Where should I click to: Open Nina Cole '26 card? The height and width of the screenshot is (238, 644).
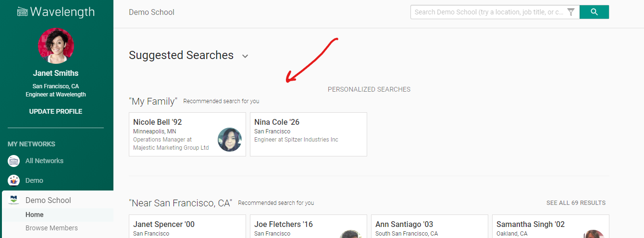tap(309, 134)
